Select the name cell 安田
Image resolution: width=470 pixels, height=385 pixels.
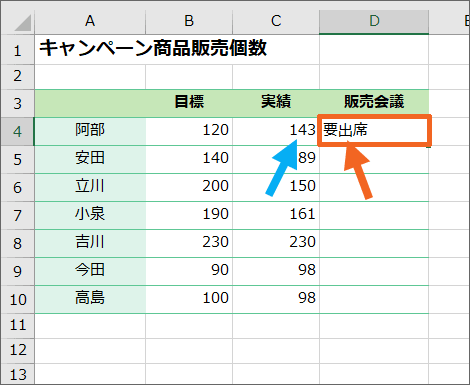[x=90, y=159]
